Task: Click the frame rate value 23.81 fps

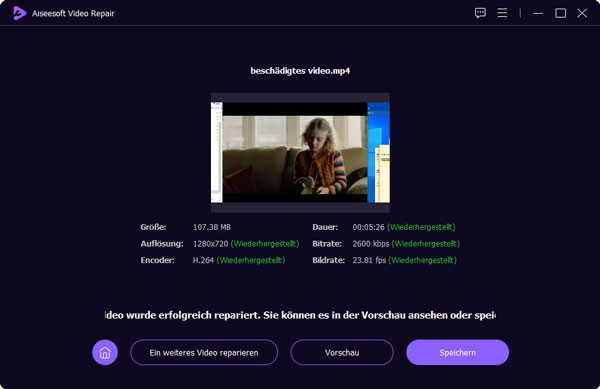Action: pyautogui.click(x=369, y=260)
